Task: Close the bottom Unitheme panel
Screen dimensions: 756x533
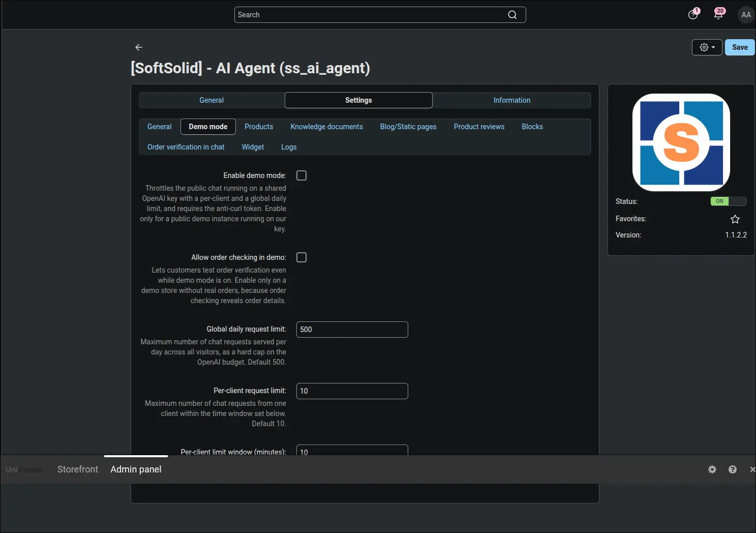Action: 752,469
